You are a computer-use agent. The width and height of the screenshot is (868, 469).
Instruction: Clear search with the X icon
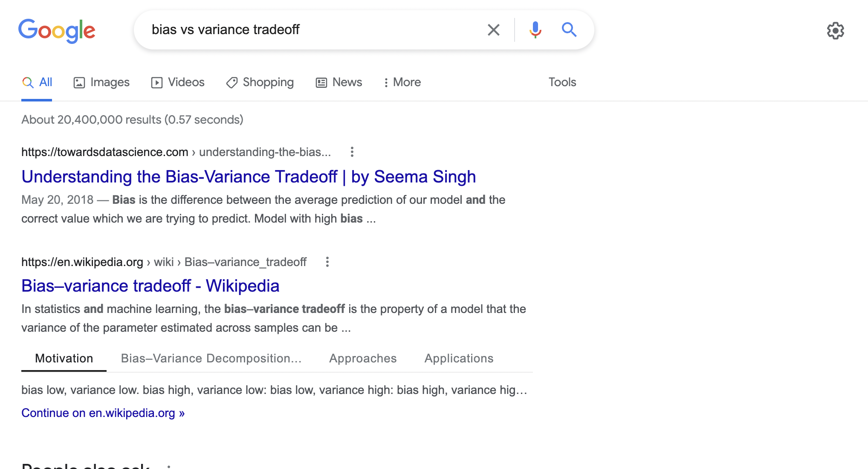coord(493,30)
